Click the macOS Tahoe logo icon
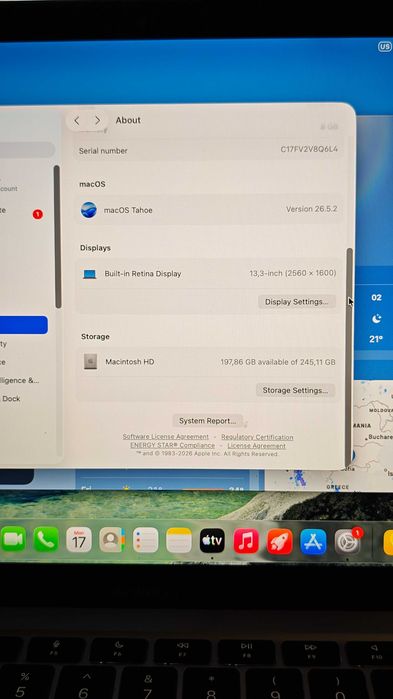 tap(89, 210)
